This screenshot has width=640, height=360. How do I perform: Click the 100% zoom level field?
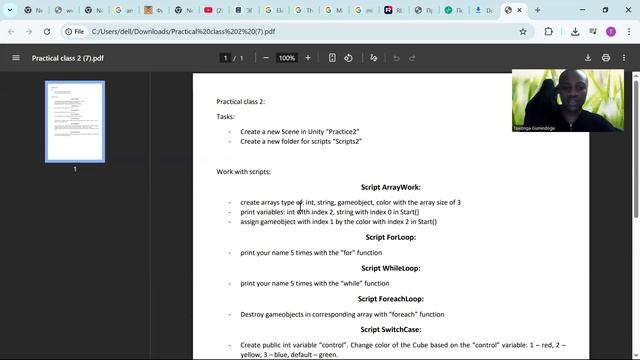287,58
